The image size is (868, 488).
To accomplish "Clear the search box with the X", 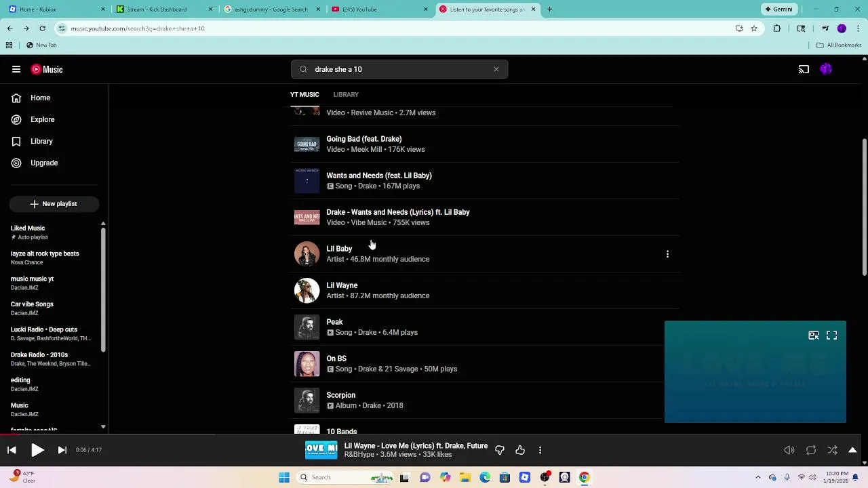I will coord(496,69).
